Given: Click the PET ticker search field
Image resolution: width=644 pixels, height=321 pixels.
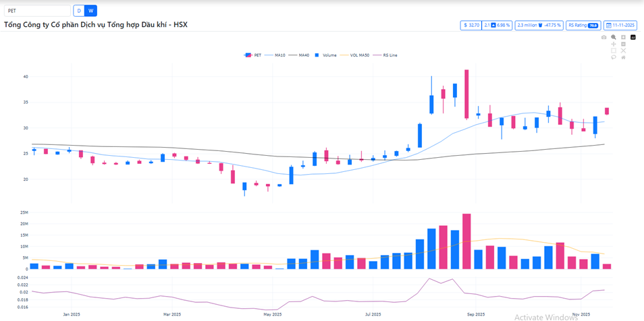Looking at the screenshot, I should click(x=37, y=11).
